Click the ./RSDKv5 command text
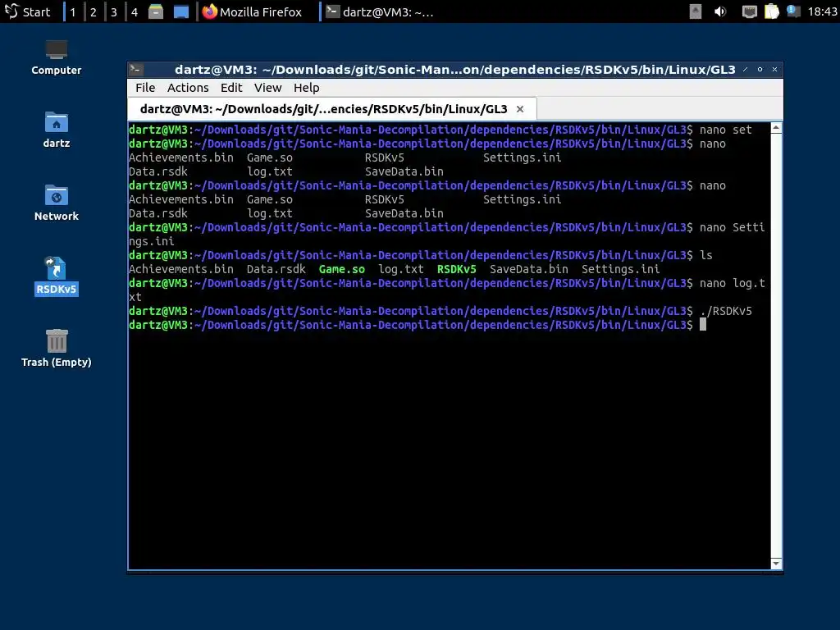The height and width of the screenshot is (630, 840). tap(726, 311)
